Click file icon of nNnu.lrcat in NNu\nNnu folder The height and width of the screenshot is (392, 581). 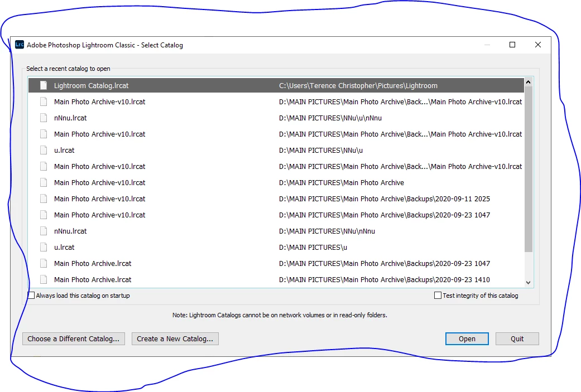[x=44, y=231]
